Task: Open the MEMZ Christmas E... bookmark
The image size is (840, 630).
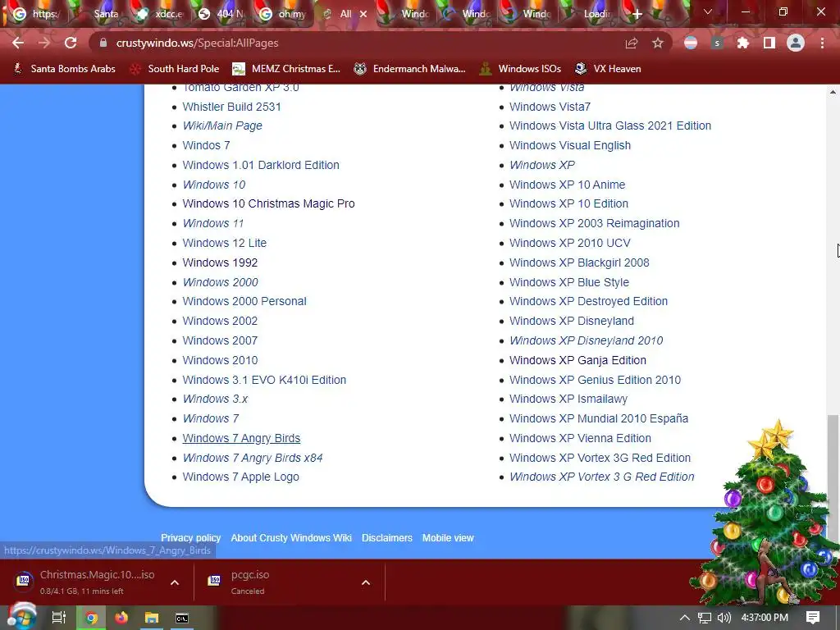Action: (x=286, y=69)
